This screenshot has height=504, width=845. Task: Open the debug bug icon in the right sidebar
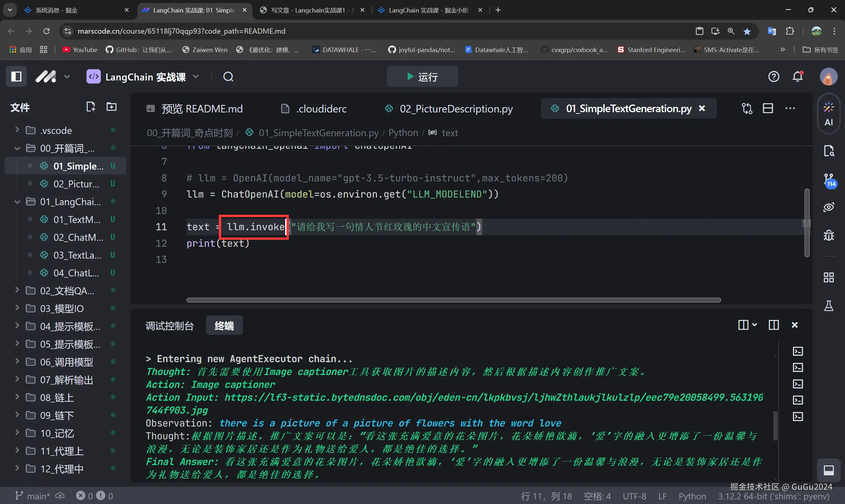tap(828, 235)
